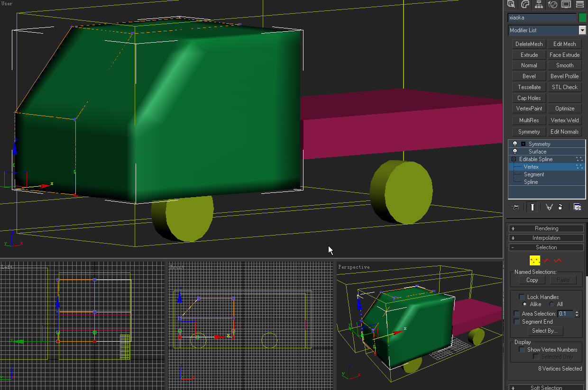588x390 pixels.
Task: Select Surface modifier in the stack
Action: tap(537, 152)
